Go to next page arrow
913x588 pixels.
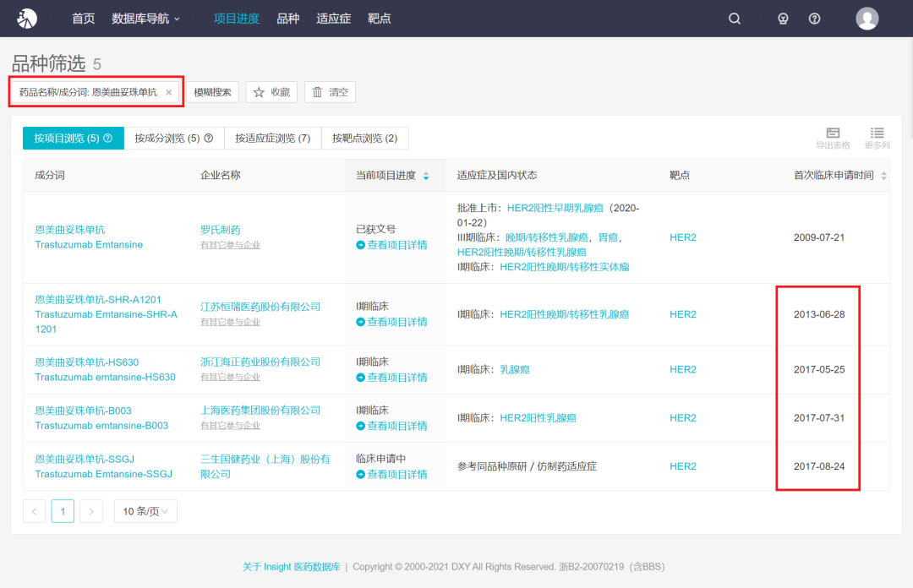point(91,511)
